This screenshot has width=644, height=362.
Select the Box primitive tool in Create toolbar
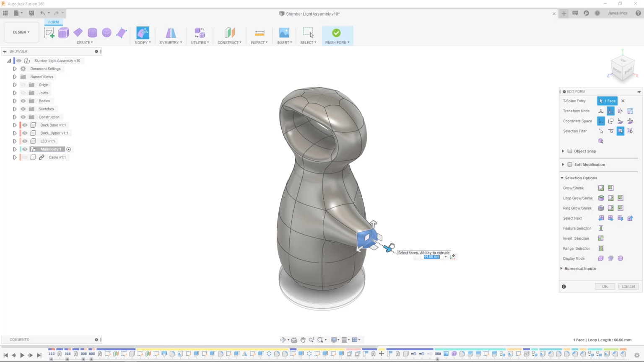tap(63, 33)
